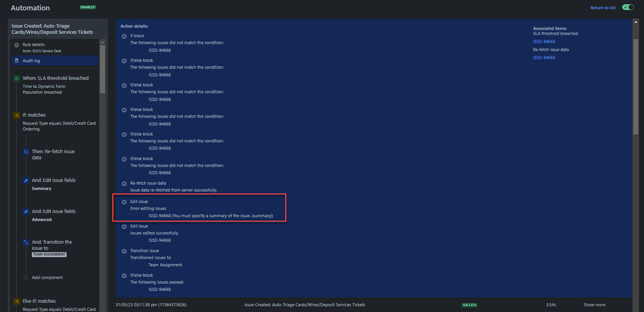The image size is (644, 312).
Task: Click pencil icon for Edit issue fields Summary
Action: (25, 180)
